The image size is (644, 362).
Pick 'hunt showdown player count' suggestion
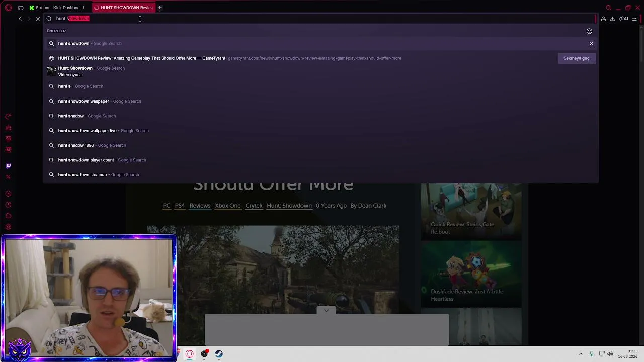click(x=320, y=160)
